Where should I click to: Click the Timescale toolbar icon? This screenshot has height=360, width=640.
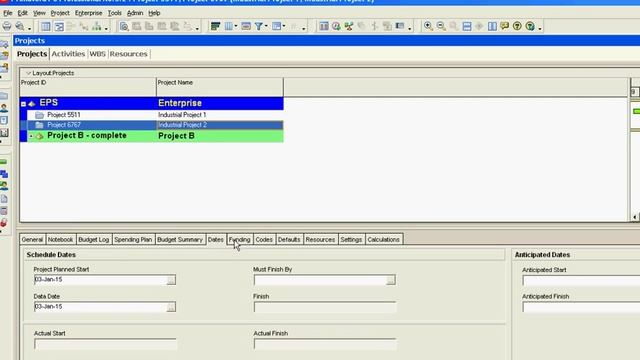246,27
